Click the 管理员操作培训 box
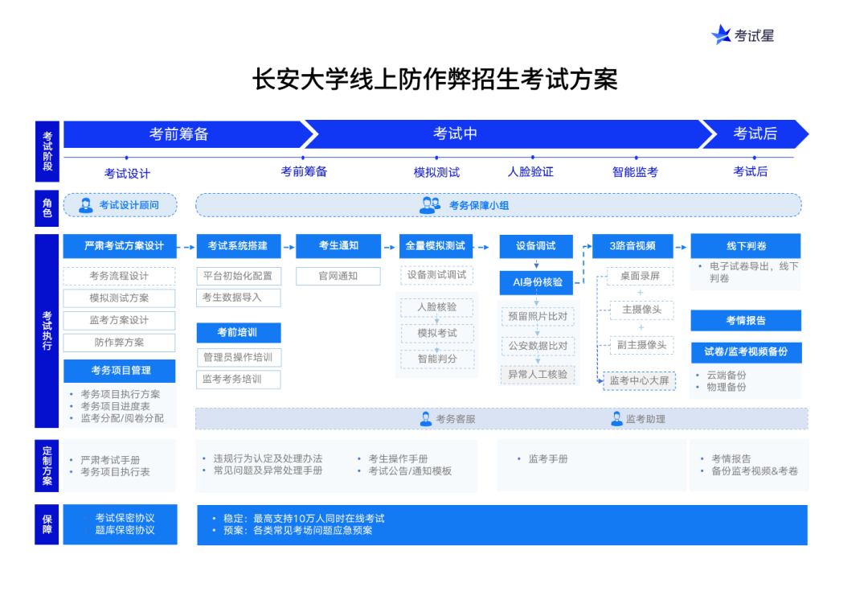This screenshot has height=612, width=868. click(239, 357)
